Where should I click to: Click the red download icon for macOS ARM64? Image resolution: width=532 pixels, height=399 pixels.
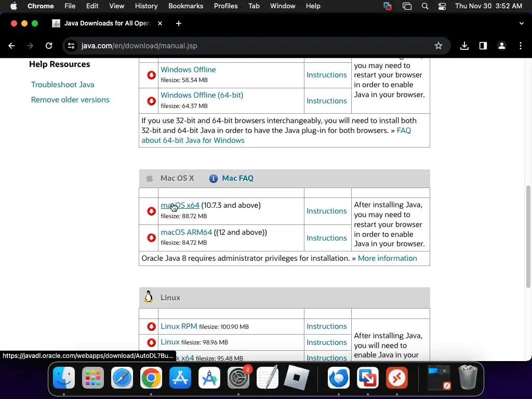point(151,237)
